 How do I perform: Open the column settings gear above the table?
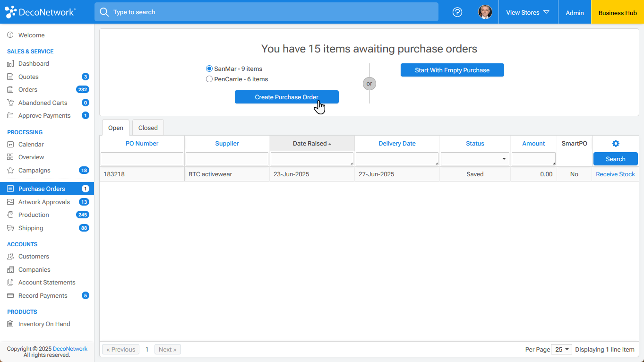(616, 143)
